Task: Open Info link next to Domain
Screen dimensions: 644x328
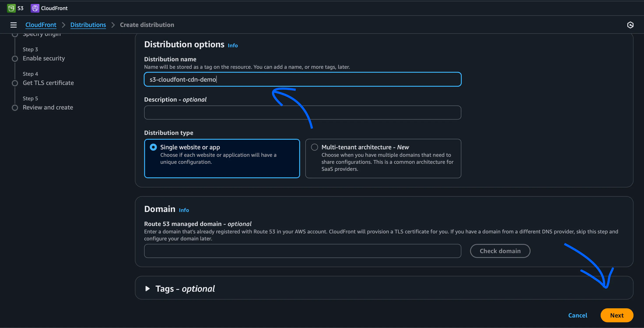Action: pos(184,210)
